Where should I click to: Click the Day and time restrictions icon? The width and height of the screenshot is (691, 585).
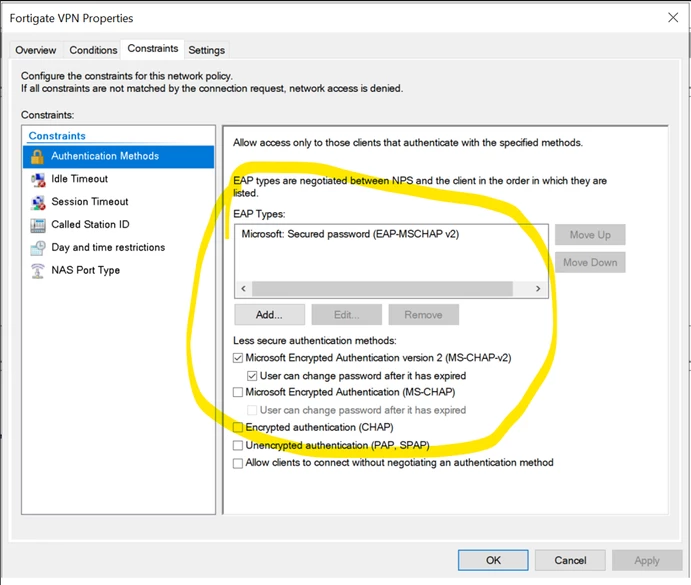click(38, 248)
